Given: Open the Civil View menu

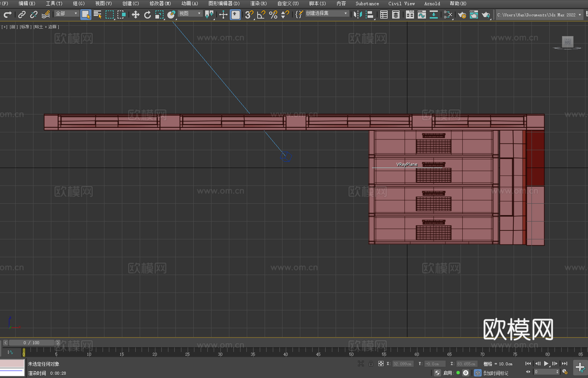Looking at the screenshot, I should click(x=401, y=3).
